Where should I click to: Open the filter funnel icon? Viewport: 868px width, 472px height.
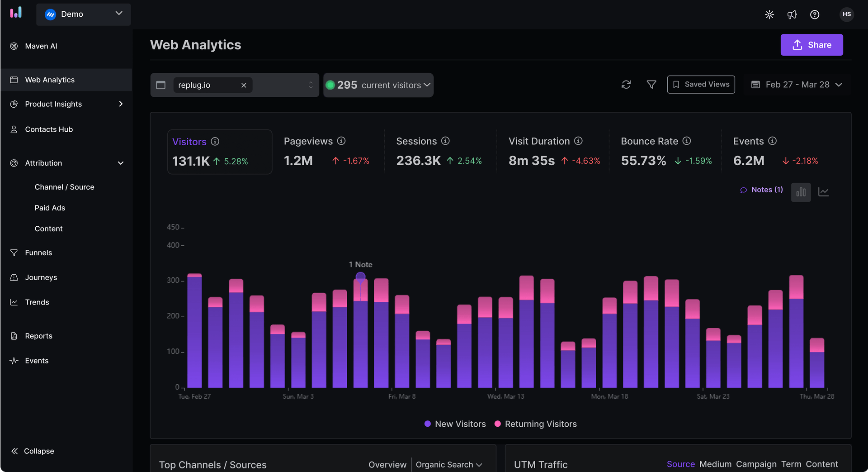(651, 85)
